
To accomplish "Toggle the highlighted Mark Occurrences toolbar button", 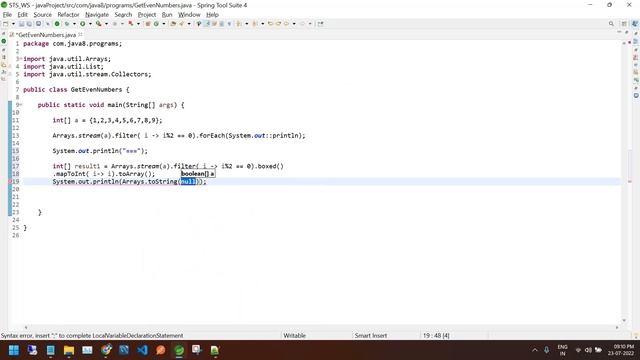I will [207, 24].
